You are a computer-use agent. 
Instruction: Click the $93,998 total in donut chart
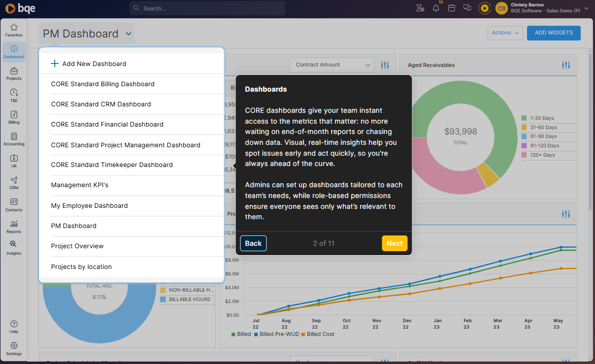point(461,132)
